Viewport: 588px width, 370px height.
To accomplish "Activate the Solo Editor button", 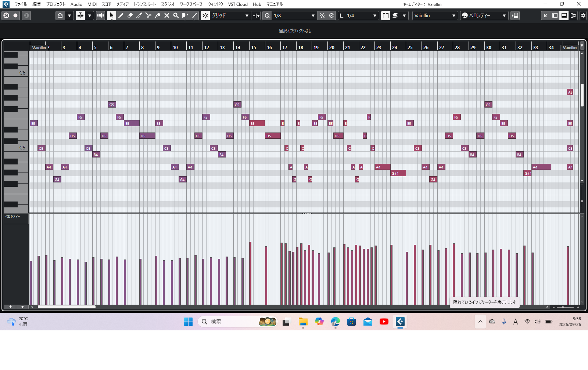I will 6,15.
